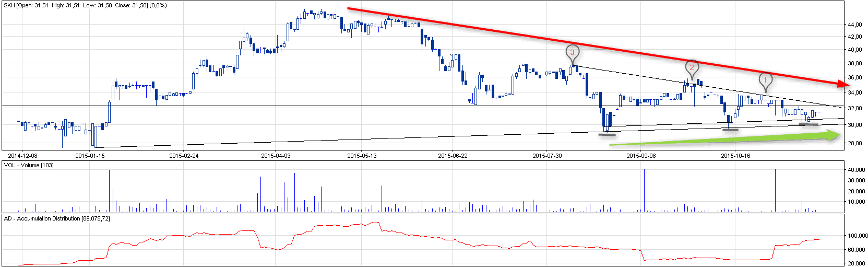Select the VOL - Volume [103] panel label
This screenshot has height=267, width=868.
pos(29,165)
